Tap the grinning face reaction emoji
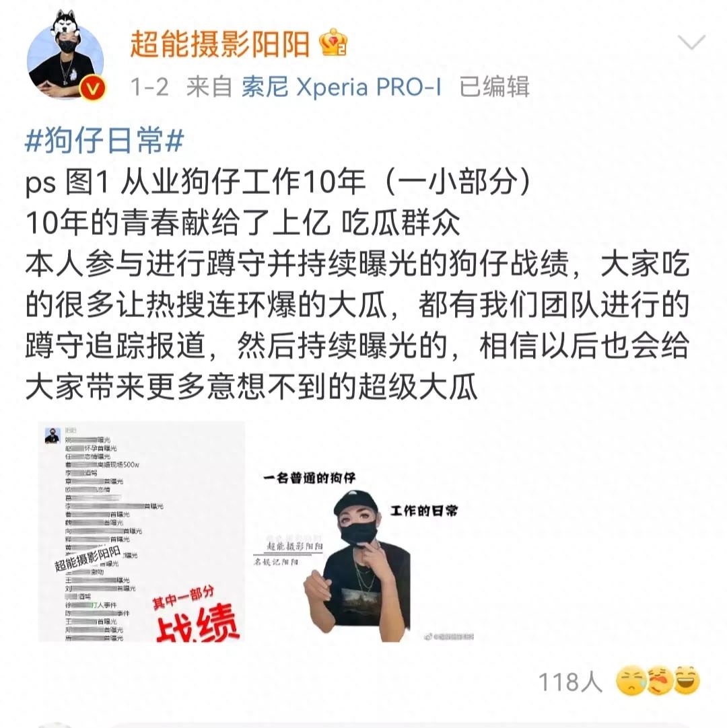The height and width of the screenshot is (728, 727). 686,681
